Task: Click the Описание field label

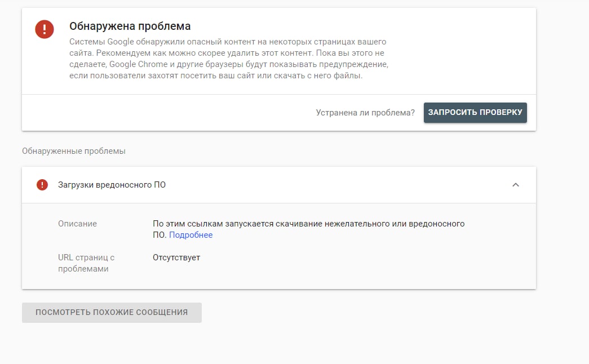Action: click(x=77, y=224)
